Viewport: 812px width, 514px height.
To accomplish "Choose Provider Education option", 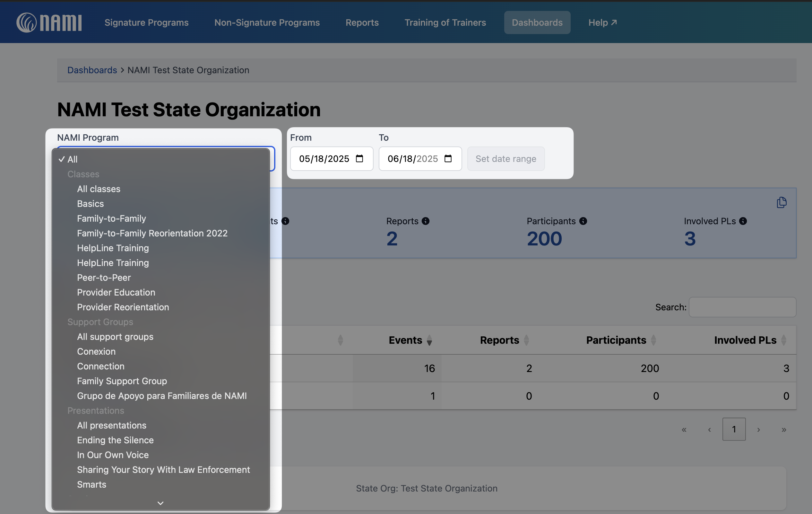I will coord(160,292).
